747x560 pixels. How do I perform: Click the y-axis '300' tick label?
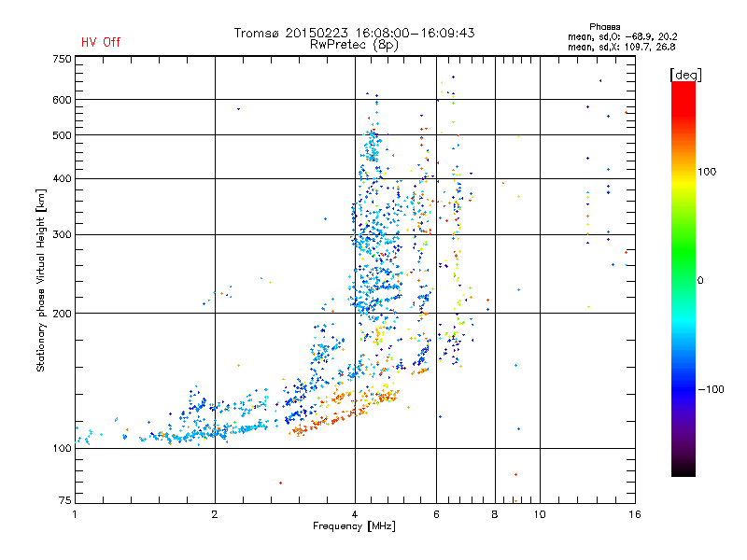[x=62, y=235]
